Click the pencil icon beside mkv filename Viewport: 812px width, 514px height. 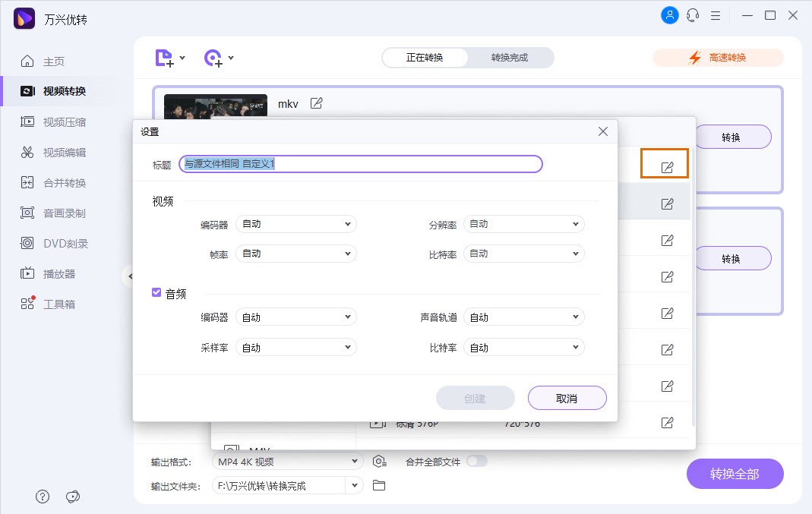pos(315,103)
